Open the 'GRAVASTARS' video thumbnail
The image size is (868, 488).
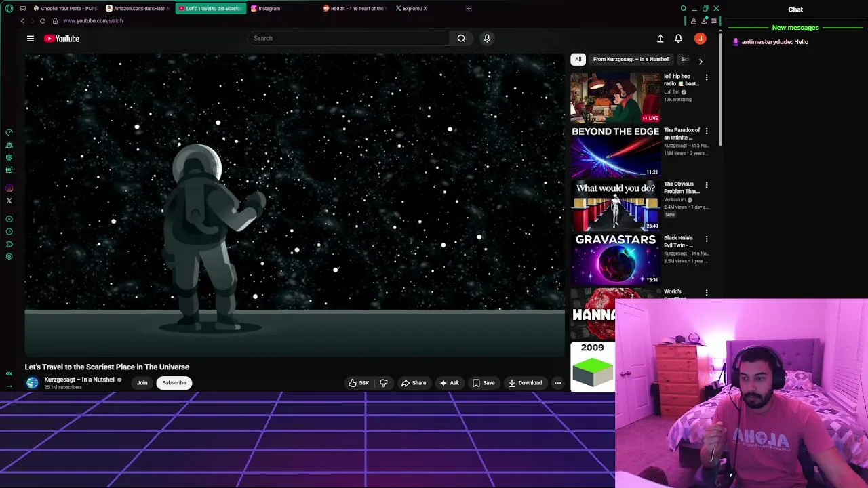pyautogui.click(x=615, y=259)
